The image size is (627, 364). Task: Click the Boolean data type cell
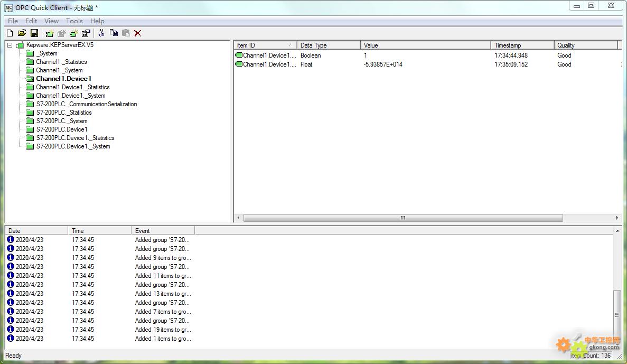tap(311, 55)
